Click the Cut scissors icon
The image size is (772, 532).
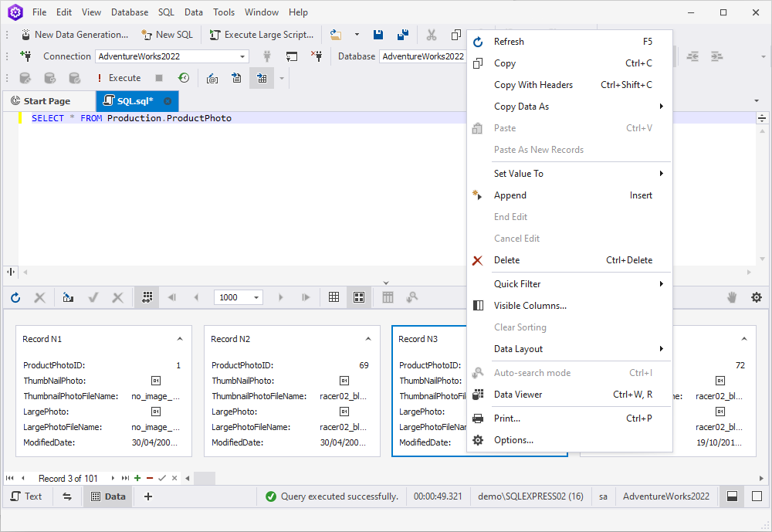[432, 35]
